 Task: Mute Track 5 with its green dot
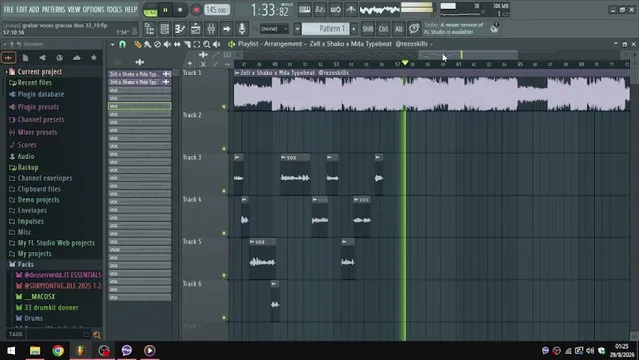tap(224, 276)
